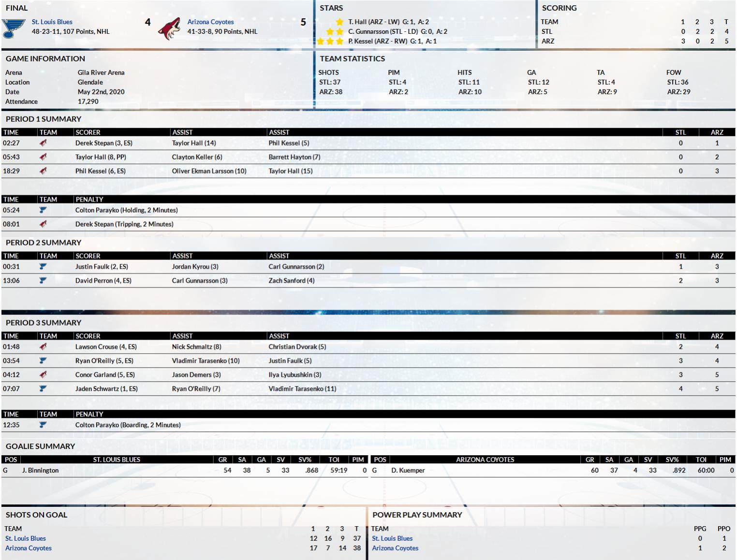Click the Coyotes team icon at 04:12 goal
This screenshot has height=560, width=737.
(43, 375)
